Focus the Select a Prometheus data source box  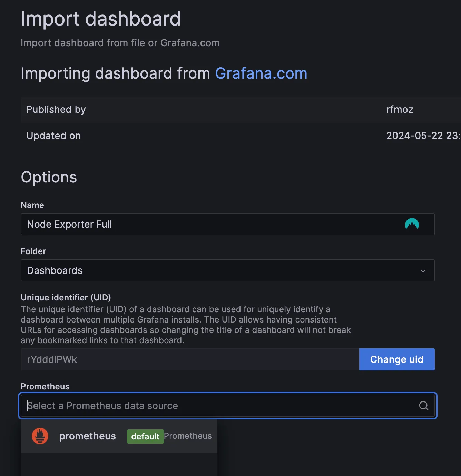[x=221, y=406]
